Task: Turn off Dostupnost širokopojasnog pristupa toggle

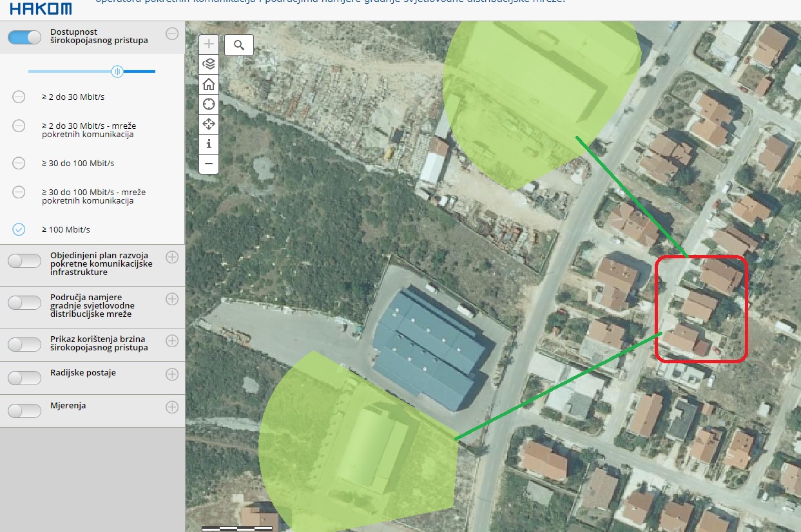Action: [24, 37]
